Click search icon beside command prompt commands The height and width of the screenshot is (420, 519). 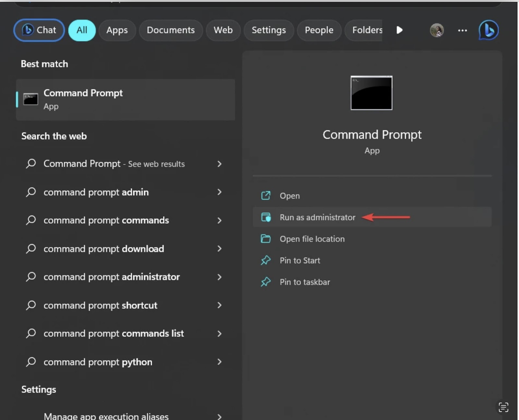pyautogui.click(x=31, y=220)
